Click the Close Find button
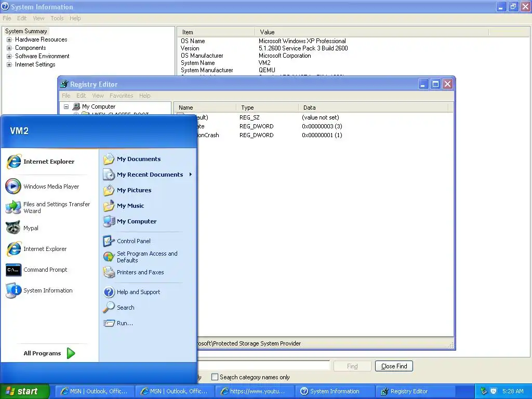 [394, 366]
